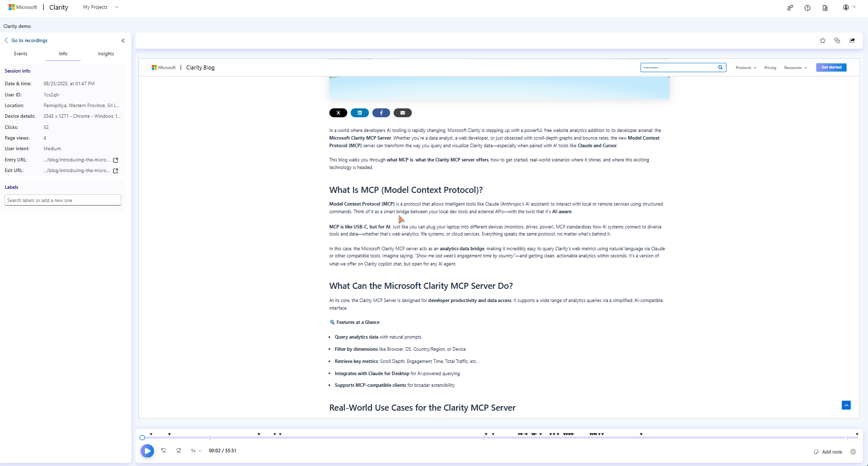Collapse the session info side panel
The width and height of the screenshot is (868, 466).
(x=123, y=41)
